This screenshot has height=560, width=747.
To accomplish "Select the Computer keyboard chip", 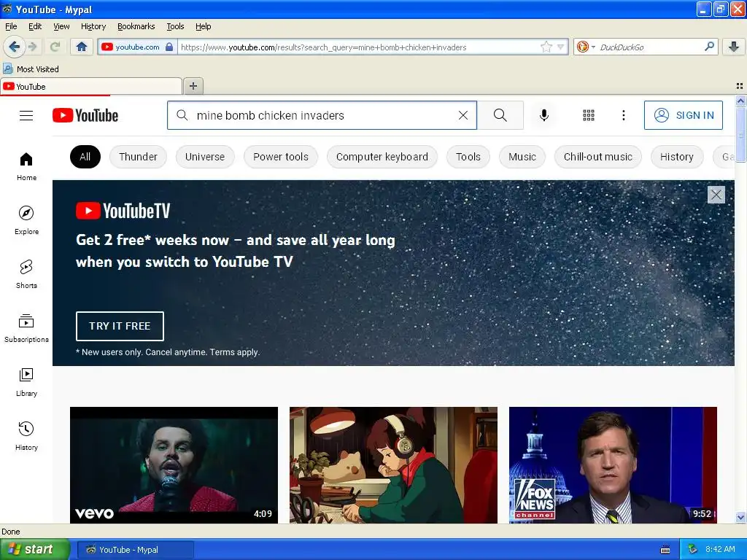I will [382, 157].
